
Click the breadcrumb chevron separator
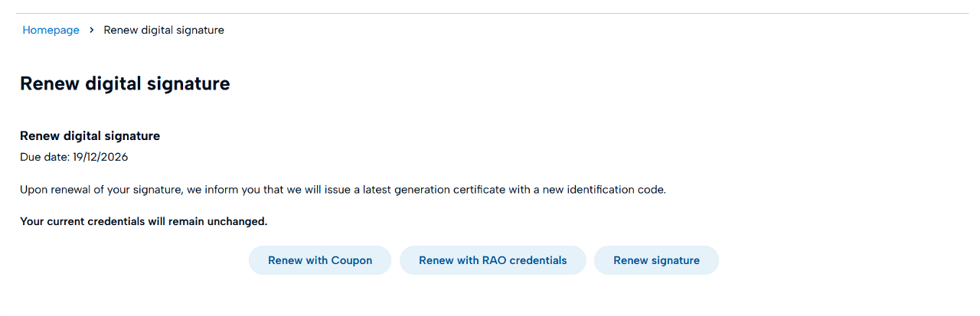coord(91,30)
